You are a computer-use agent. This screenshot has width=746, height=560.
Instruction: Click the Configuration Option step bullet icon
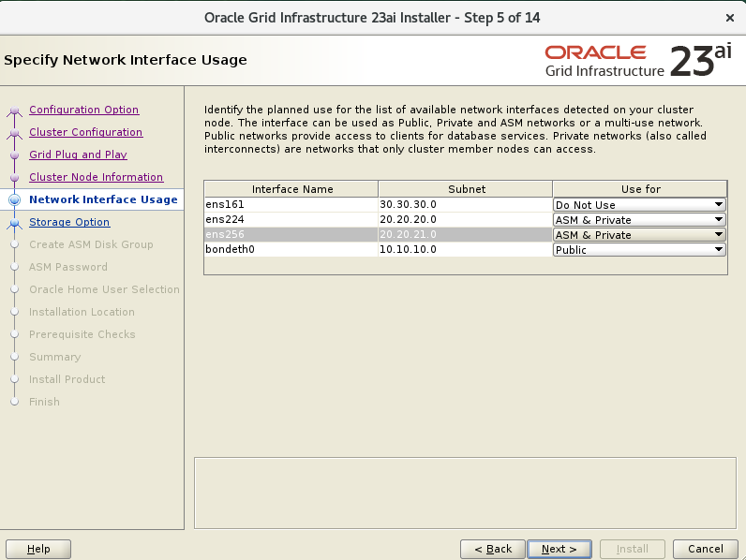click(x=15, y=111)
